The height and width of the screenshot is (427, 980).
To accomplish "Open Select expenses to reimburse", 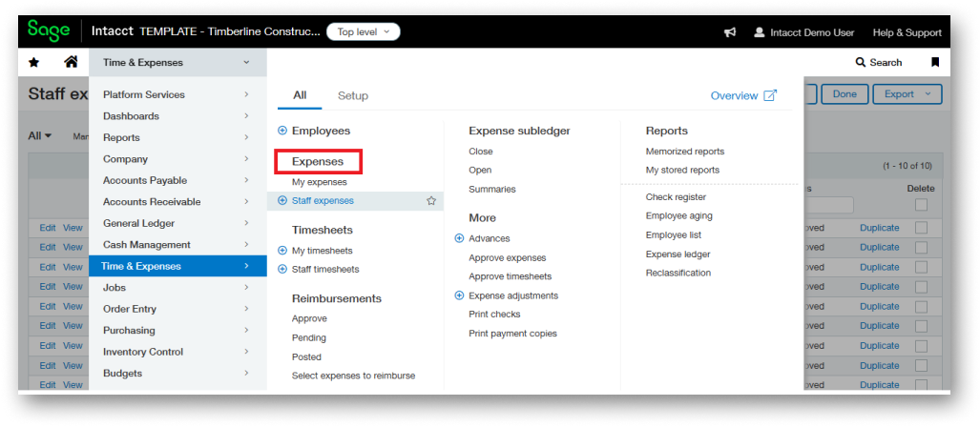I will point(354,376).
